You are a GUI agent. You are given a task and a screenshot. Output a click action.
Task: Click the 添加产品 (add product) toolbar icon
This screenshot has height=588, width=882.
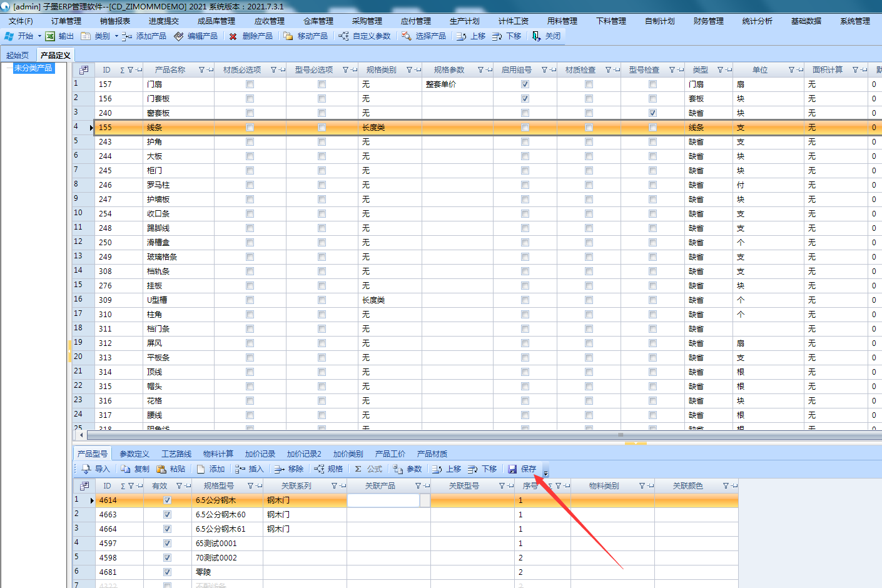127,36
